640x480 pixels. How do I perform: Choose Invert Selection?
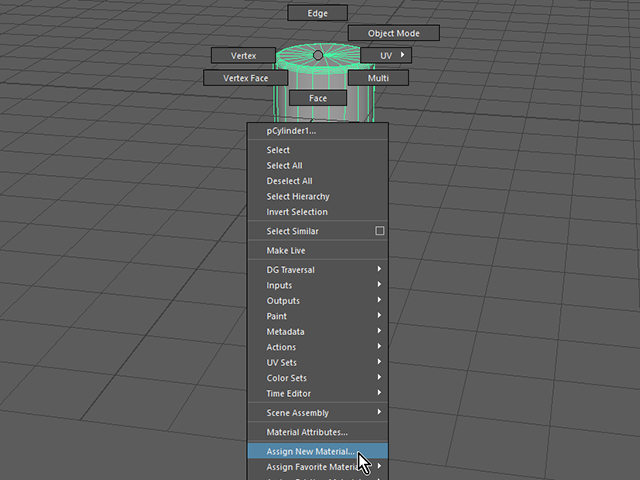coord(318,212)
